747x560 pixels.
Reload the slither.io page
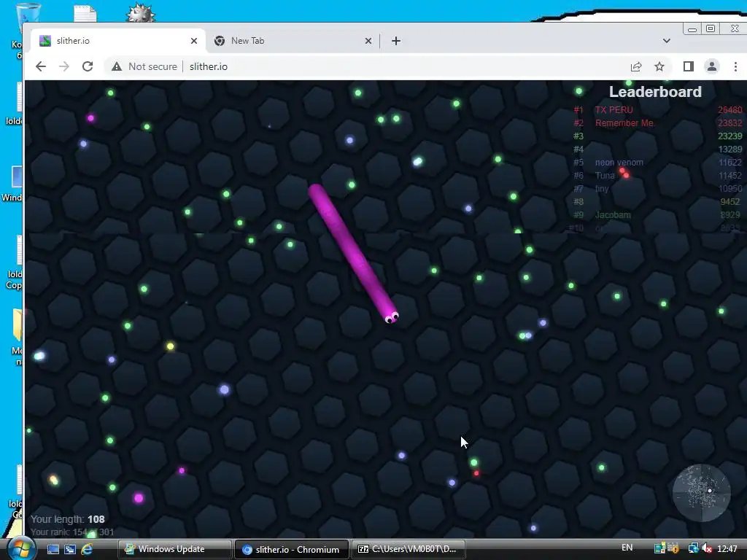[88, 66]
